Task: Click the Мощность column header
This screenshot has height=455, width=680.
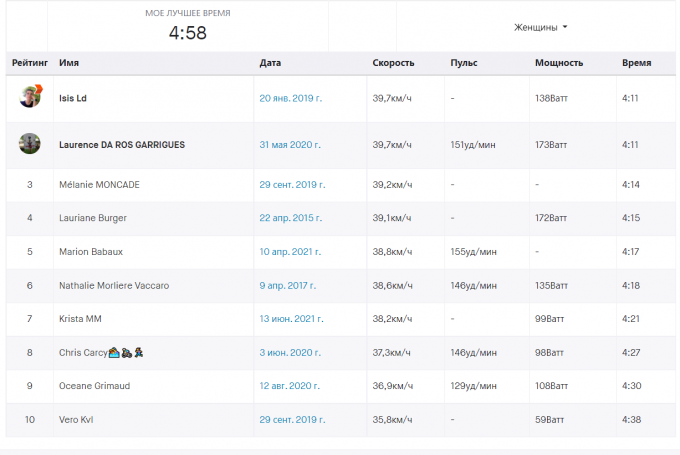Action: 559,62
